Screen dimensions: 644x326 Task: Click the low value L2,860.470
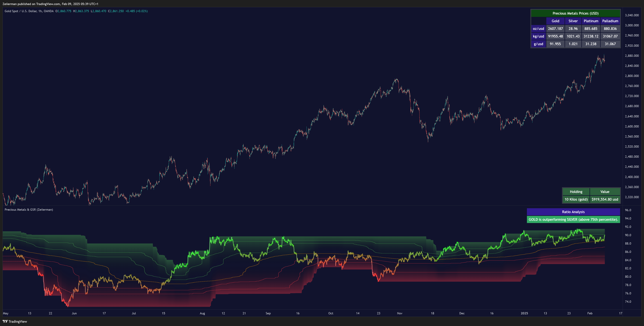pos(99,11)
